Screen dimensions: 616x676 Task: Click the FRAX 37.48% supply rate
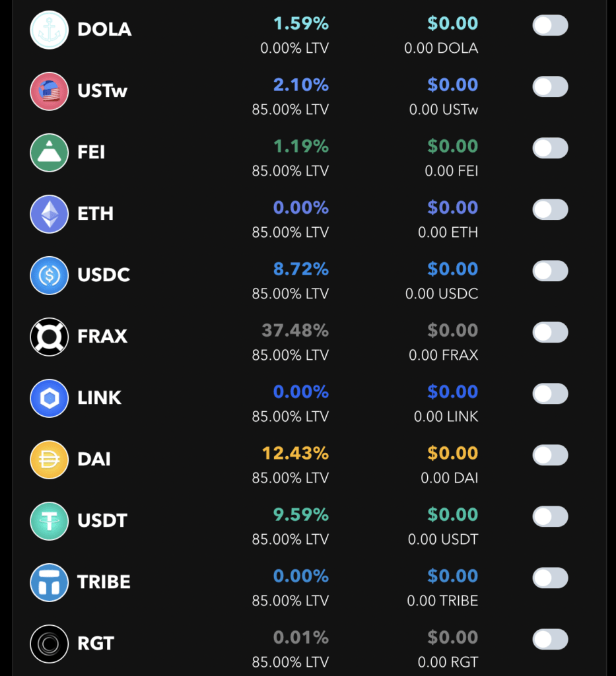pos(295,331)
